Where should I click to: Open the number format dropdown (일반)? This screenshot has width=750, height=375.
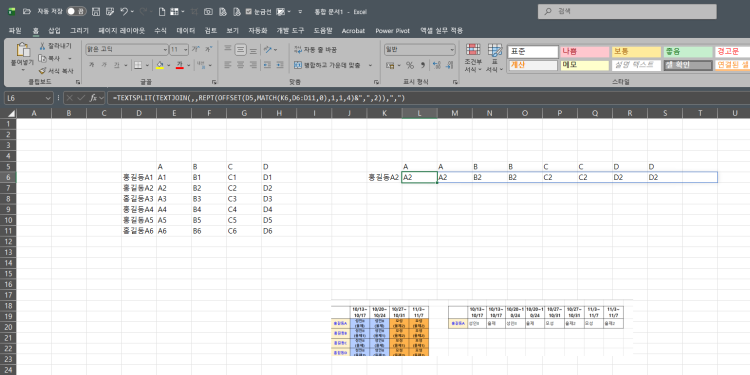pos(452,49)
